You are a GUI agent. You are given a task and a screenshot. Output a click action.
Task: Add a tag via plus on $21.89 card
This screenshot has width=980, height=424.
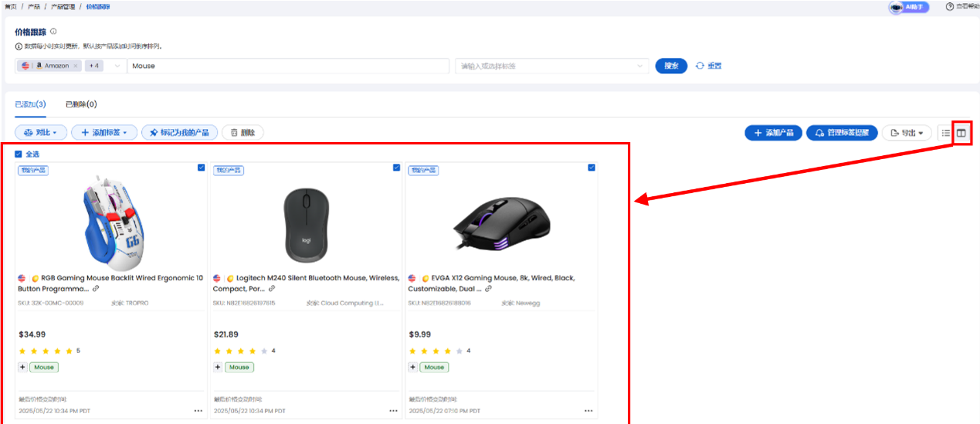(218, 368)
